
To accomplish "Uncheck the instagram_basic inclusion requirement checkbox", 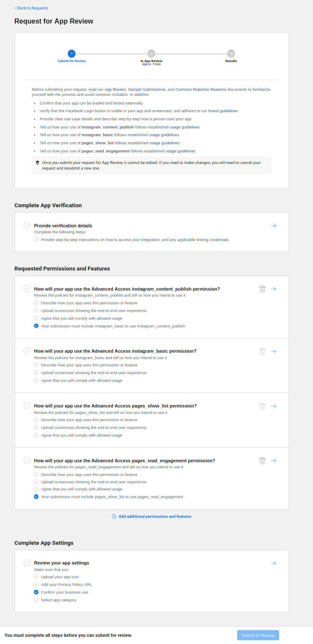I will point(36,326).
